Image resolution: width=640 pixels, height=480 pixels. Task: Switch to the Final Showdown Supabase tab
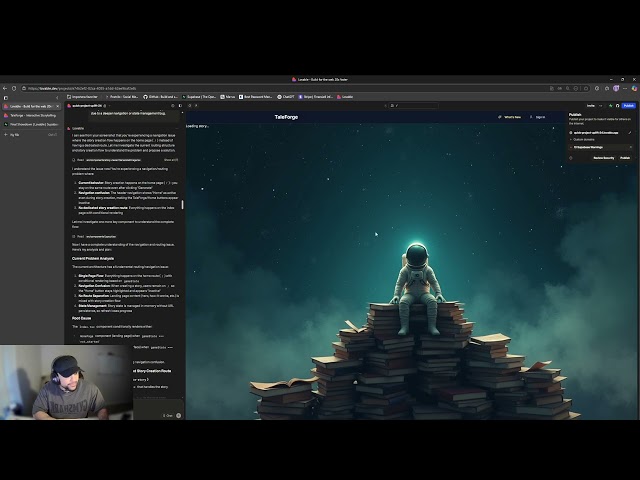point(31,124)
